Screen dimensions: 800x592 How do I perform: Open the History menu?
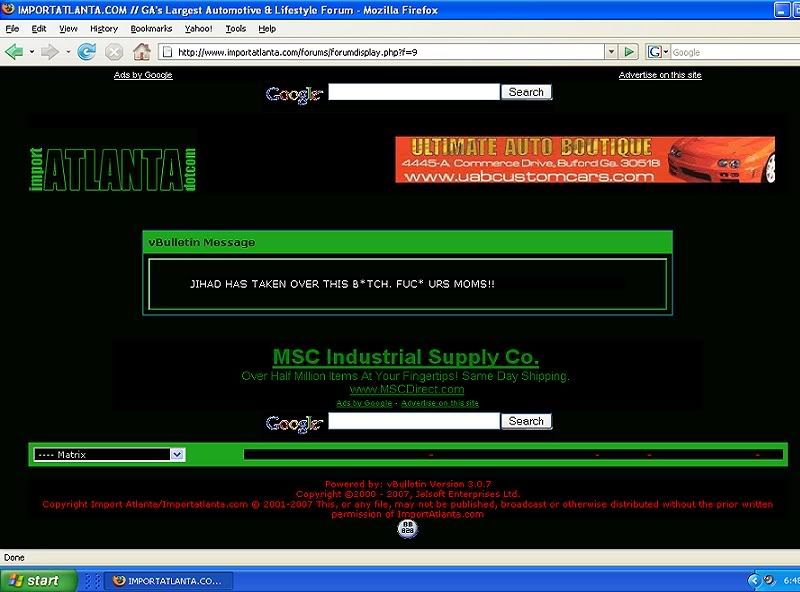click(103, 29)
